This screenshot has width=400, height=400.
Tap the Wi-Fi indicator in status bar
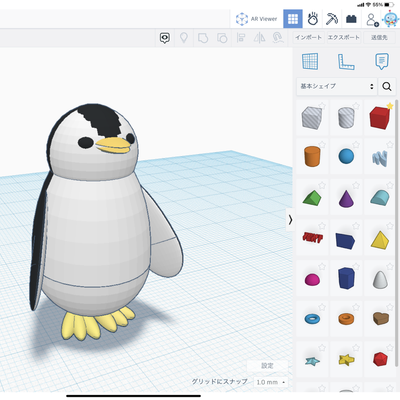tap(368, 5)
